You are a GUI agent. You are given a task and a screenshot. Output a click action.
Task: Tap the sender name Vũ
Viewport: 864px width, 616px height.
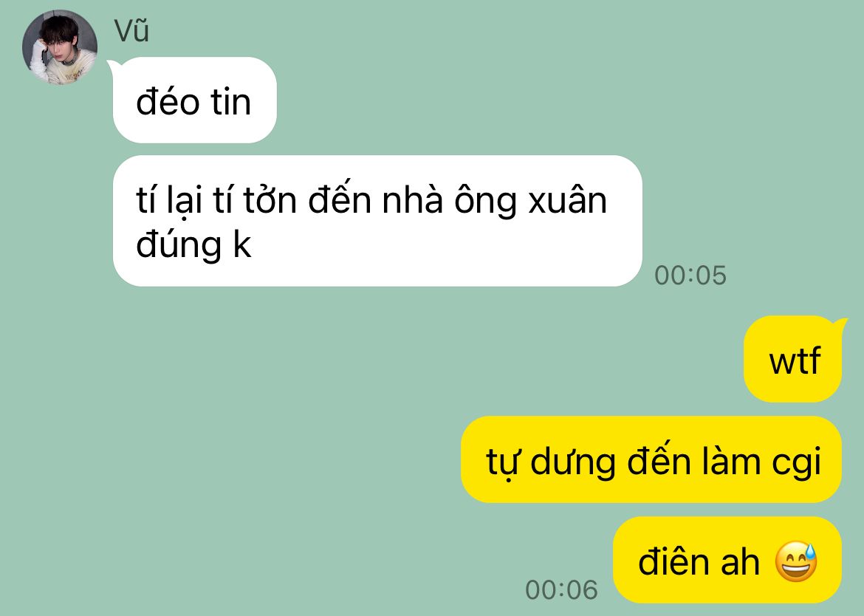pos(131,31)
